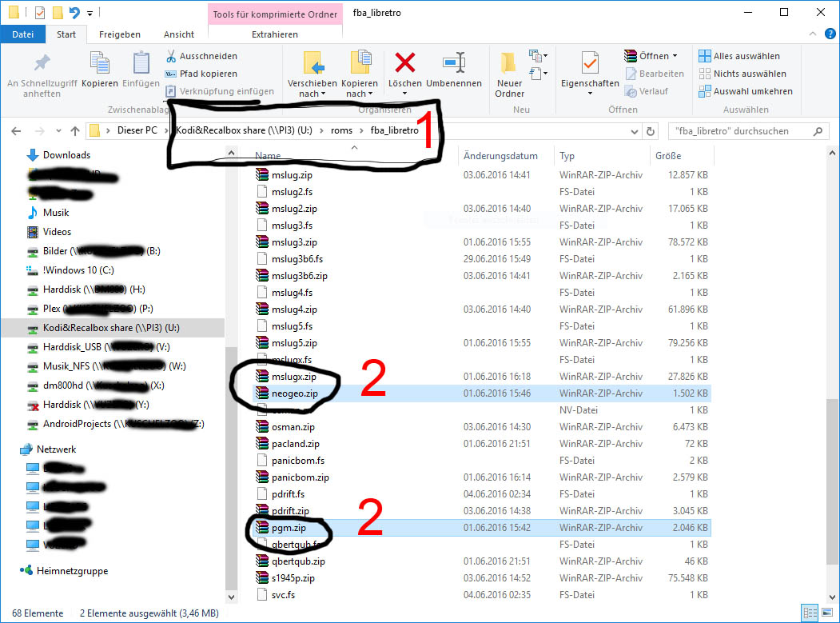840x623 pixels.
Task: Click Alles auswählen in the ribbon
Action: tap(738, 56)
